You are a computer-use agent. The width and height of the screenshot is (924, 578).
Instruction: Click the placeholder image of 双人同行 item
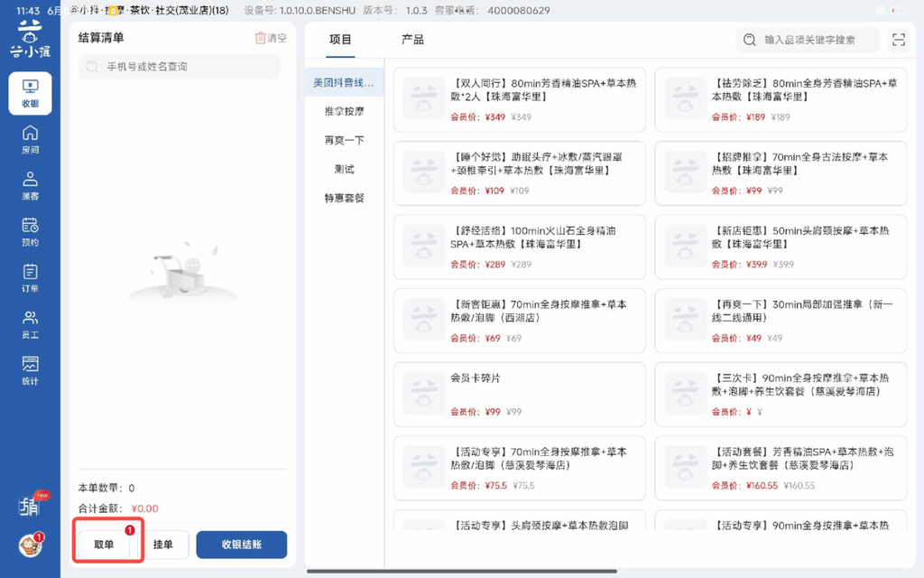coord(424,98)
